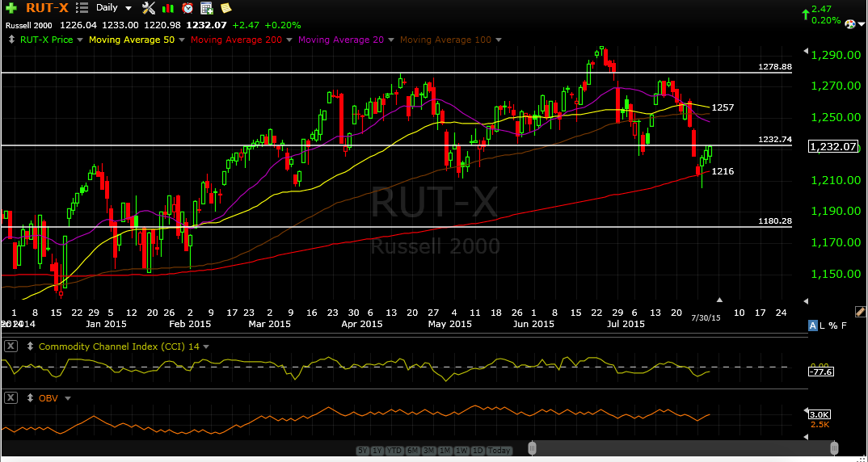Click the Moving Average 100 legend label

pyautogui.click(x=445, y=40)
